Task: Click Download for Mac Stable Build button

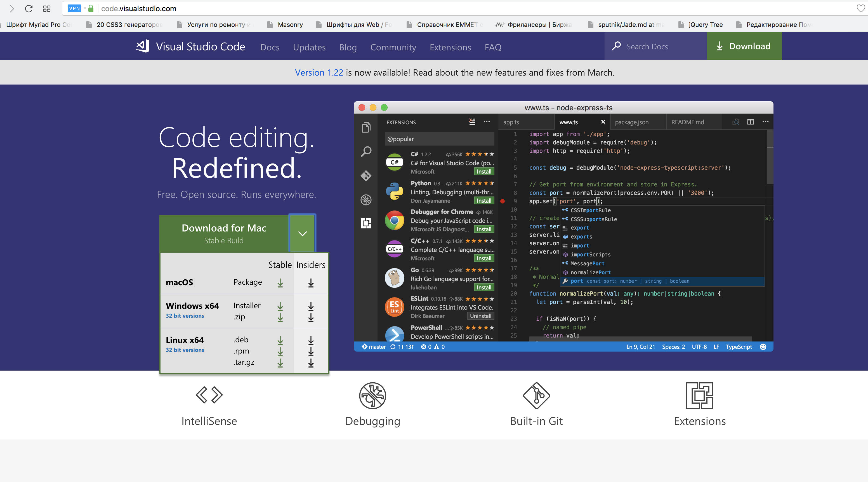Action: [x=224, y=233]
